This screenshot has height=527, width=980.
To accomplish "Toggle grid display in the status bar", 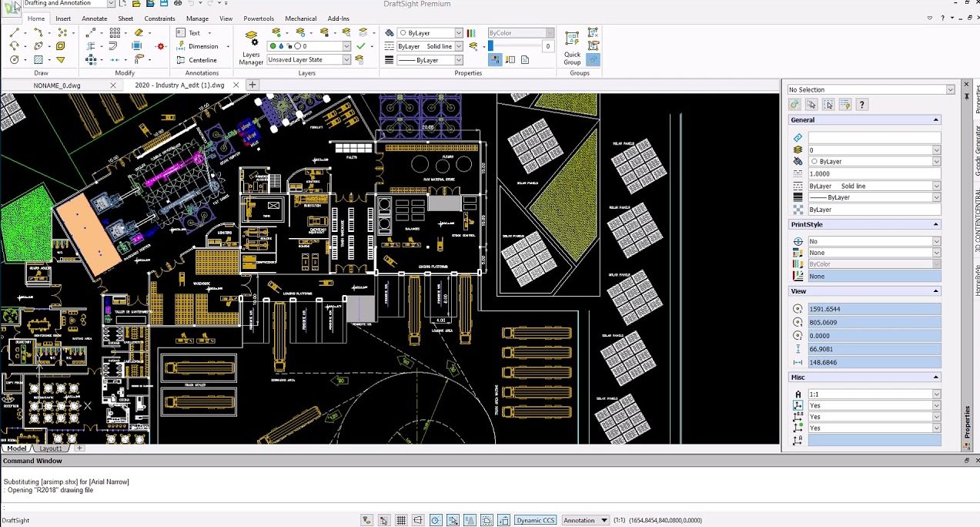I will 402,520.
